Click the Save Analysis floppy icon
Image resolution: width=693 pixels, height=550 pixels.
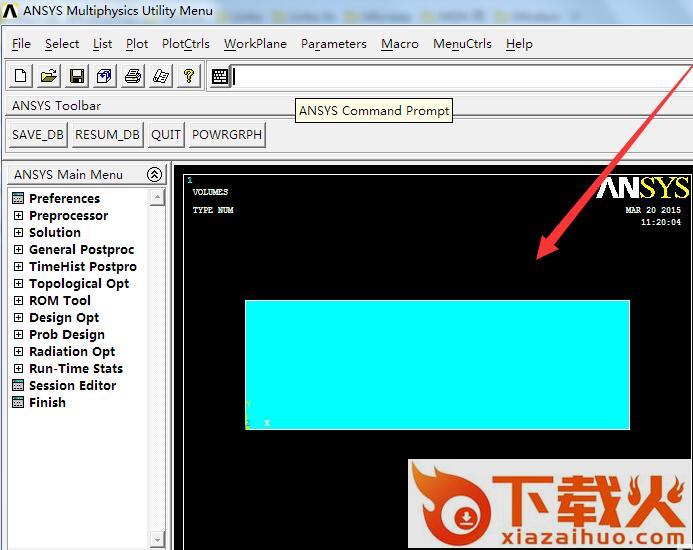click(x=77, y=76)
